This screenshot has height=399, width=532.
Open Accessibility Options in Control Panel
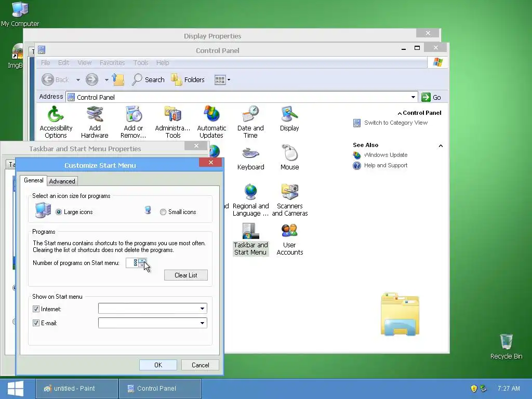tap(56, 122)
